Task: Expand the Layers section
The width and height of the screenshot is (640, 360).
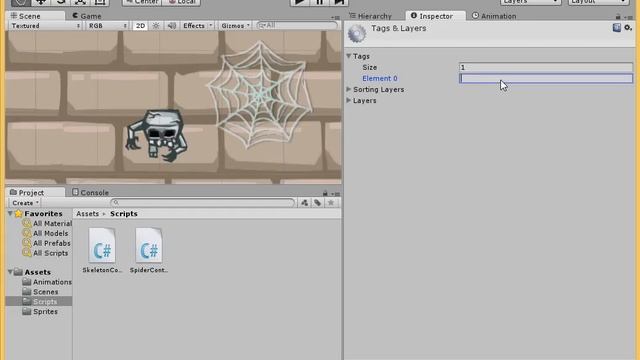Action: point(349,100)
